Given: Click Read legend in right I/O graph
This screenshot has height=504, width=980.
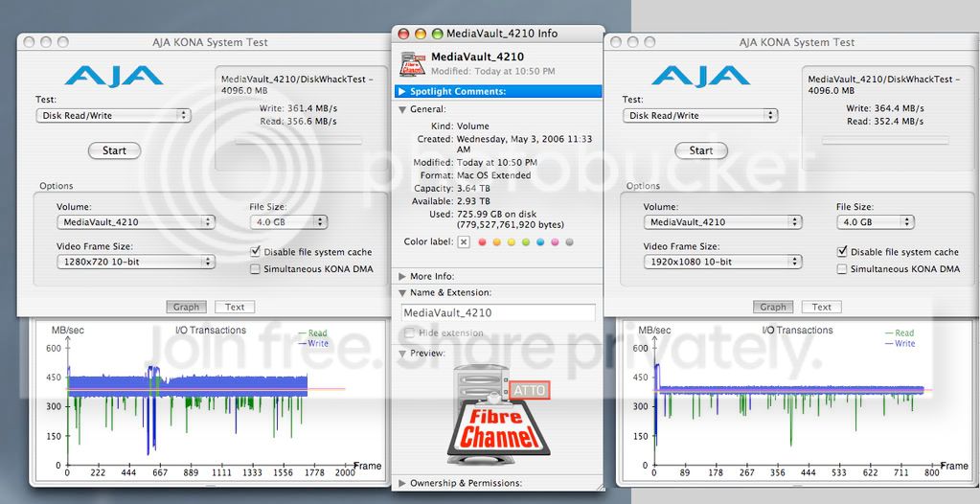Looking at the screenshot, I should [900, 333].
